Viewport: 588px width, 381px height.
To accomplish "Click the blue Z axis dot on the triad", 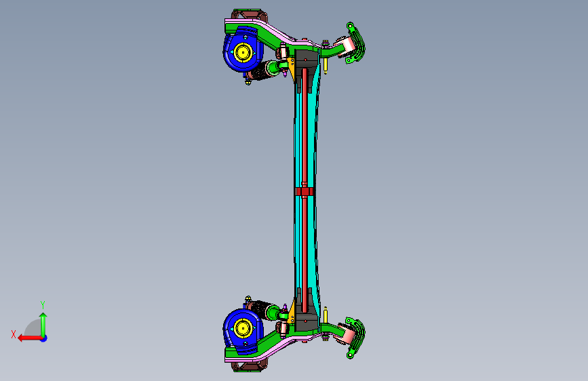I will click(44, 338).
